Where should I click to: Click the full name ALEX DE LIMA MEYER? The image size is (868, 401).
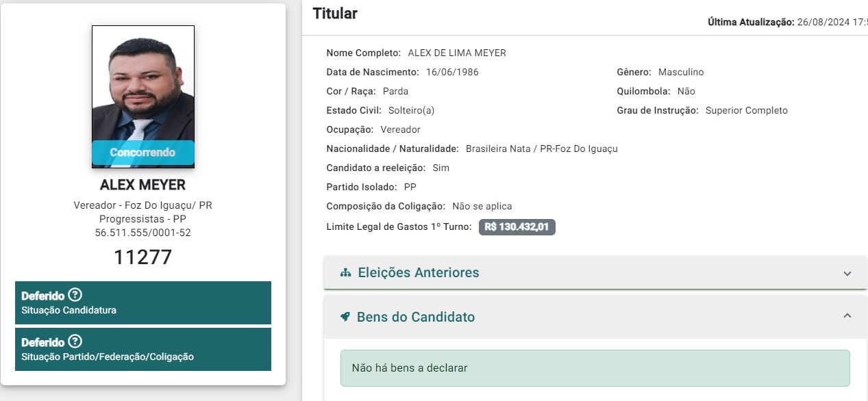click(457, 53)
